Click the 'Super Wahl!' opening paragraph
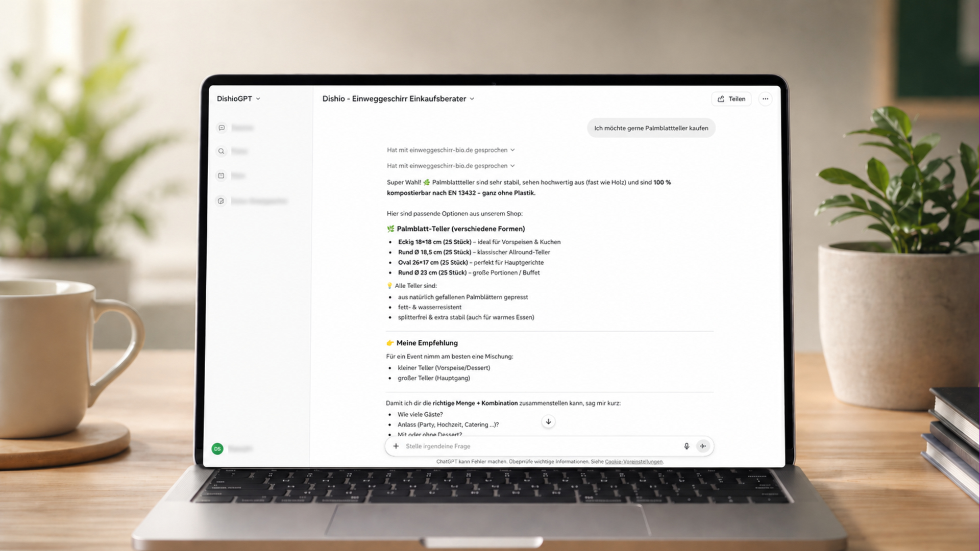 point(529,188)
